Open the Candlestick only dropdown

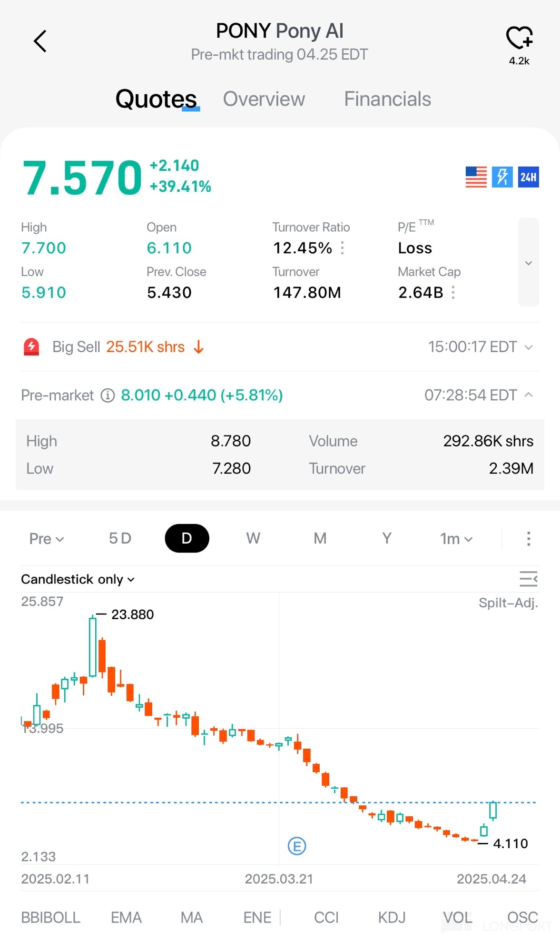[x=78, y=579]
